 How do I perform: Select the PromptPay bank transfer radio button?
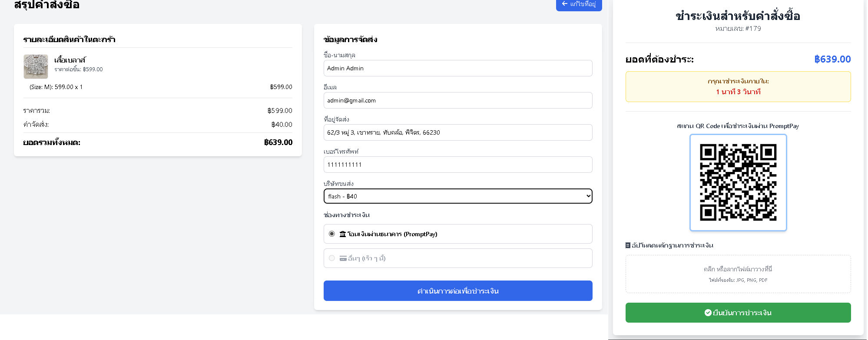click(332, 234)
